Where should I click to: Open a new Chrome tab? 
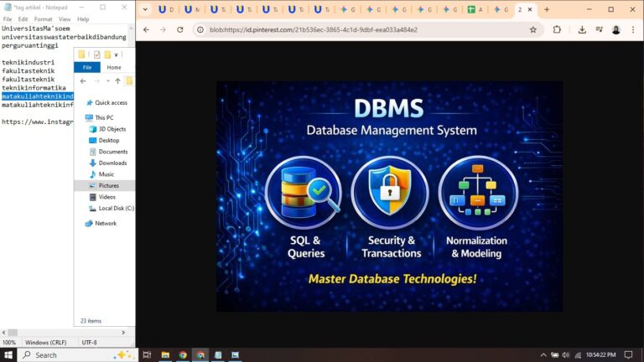(547, 9)
